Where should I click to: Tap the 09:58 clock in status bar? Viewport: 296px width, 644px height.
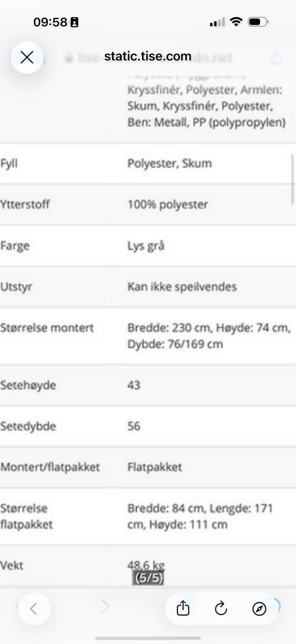point(50,22)
